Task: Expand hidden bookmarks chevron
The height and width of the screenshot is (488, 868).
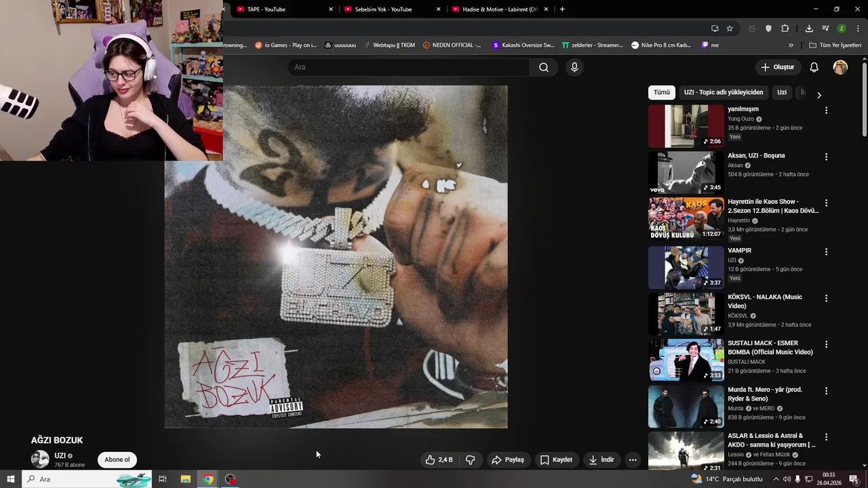Action: coord(791,45)
